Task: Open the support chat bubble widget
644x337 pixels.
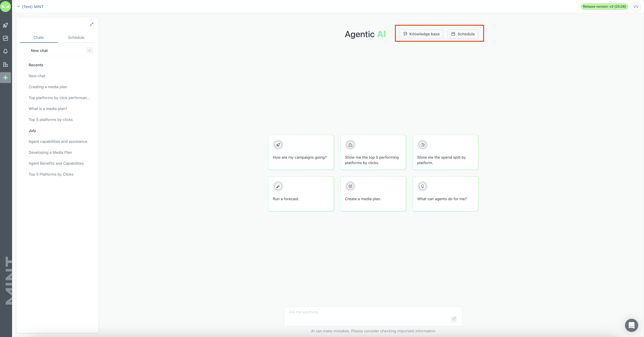Action: 631,325
